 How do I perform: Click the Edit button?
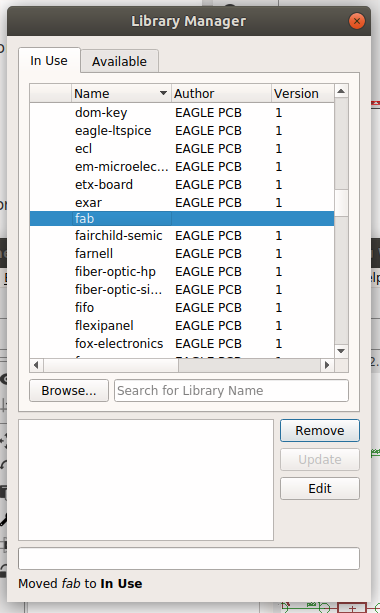tap(320, 488)
